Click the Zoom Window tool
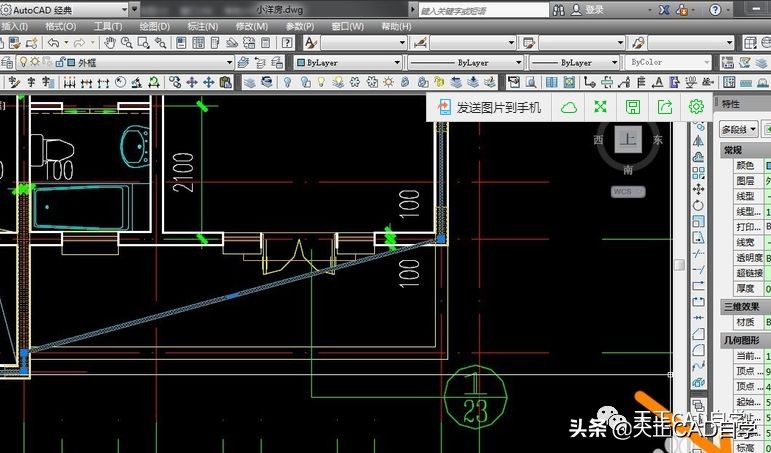The height and width of the screenshot is (453, 771). click(x=143, y=43)
